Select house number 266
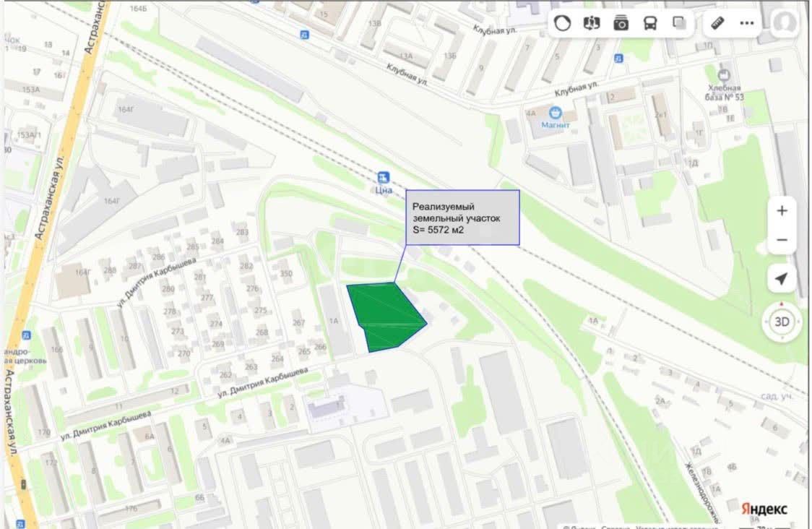This screenshot has height=529, width=812. [x=320, y=347]
